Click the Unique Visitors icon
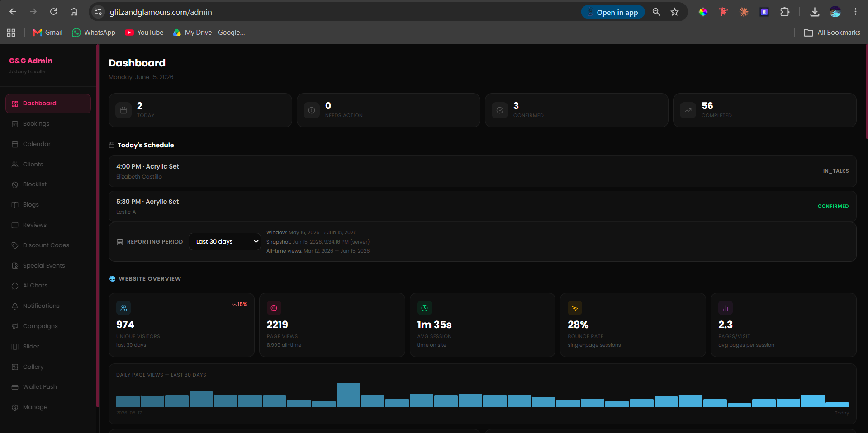Image resolution: width=868 pixels, height=433 pixels. [x=123, y=308]
